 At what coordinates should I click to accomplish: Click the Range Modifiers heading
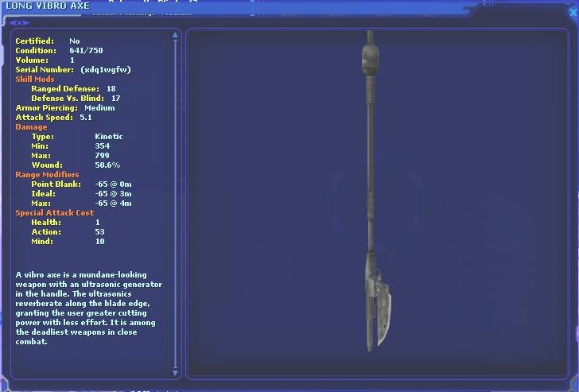(47, 175)
